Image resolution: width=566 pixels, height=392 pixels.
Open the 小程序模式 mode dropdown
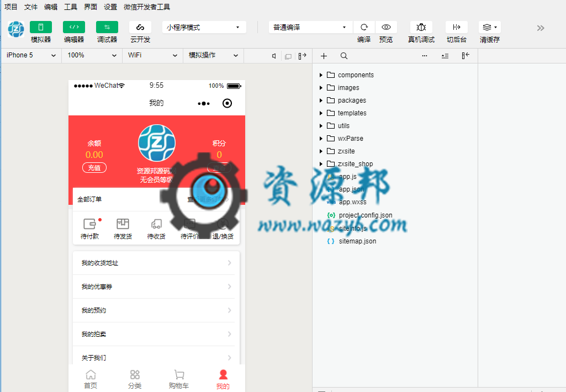point(204,27)
